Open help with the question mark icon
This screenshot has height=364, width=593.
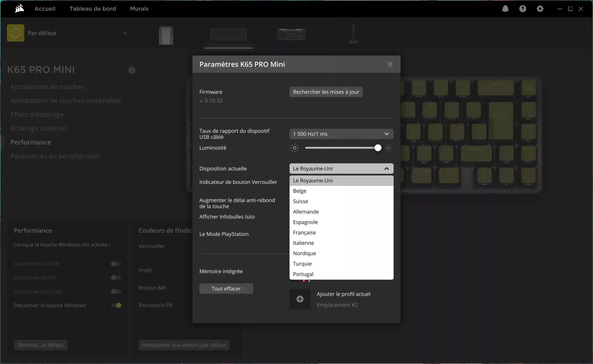[523, 9]
